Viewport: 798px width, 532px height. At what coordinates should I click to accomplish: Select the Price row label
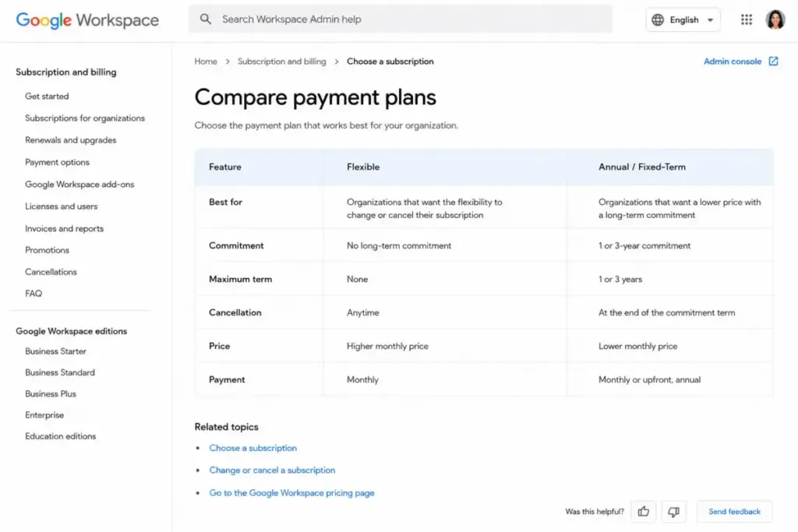tap(219, 346)
